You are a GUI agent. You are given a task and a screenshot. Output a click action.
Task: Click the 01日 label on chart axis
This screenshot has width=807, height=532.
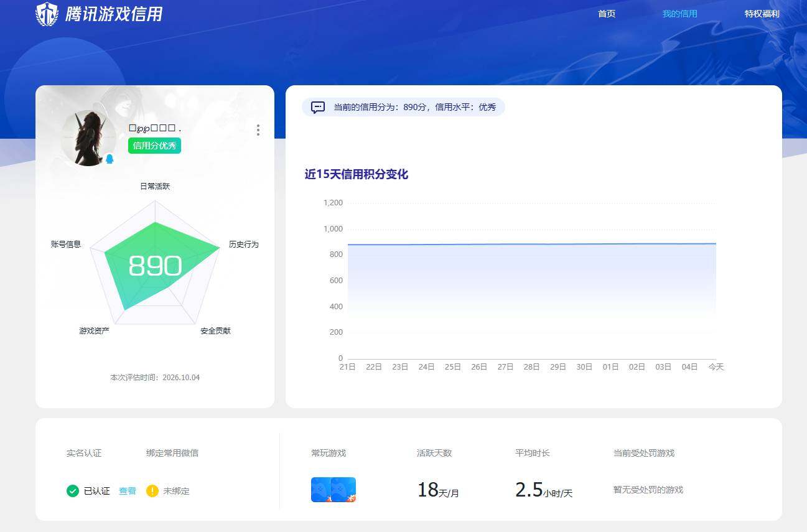coord(611,367)
